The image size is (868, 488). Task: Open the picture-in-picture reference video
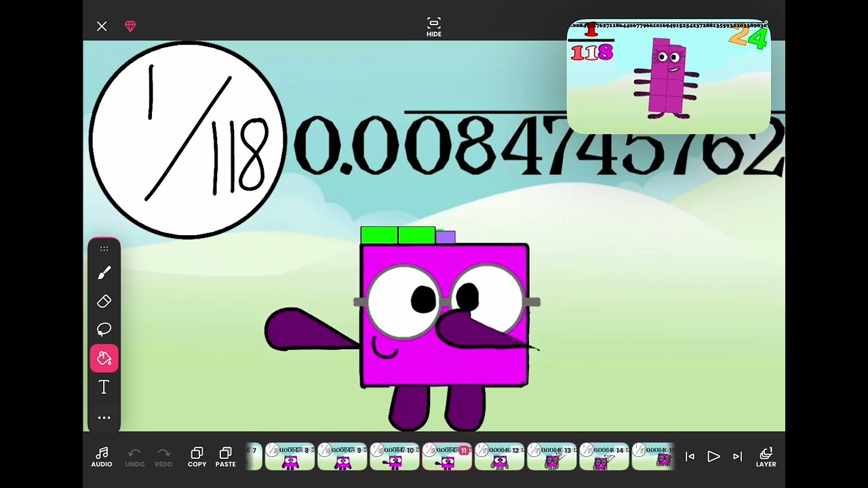pos(669,77)
